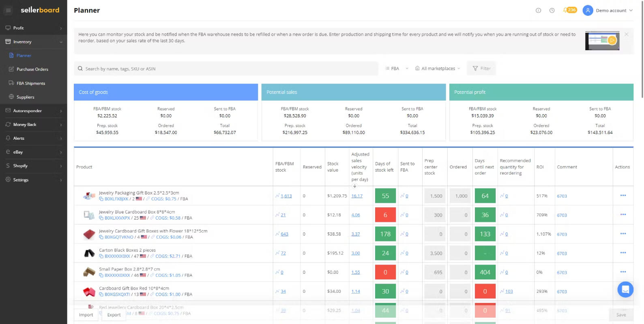Edit ordered quantity 1,000 field
Image resolution: width=644 pixels, height=324 pixels.
[x=460, y=196]
